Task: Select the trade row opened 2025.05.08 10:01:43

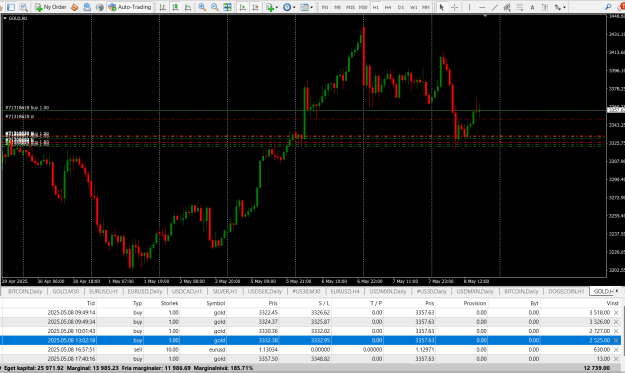Action: click(x=311, y=331)
